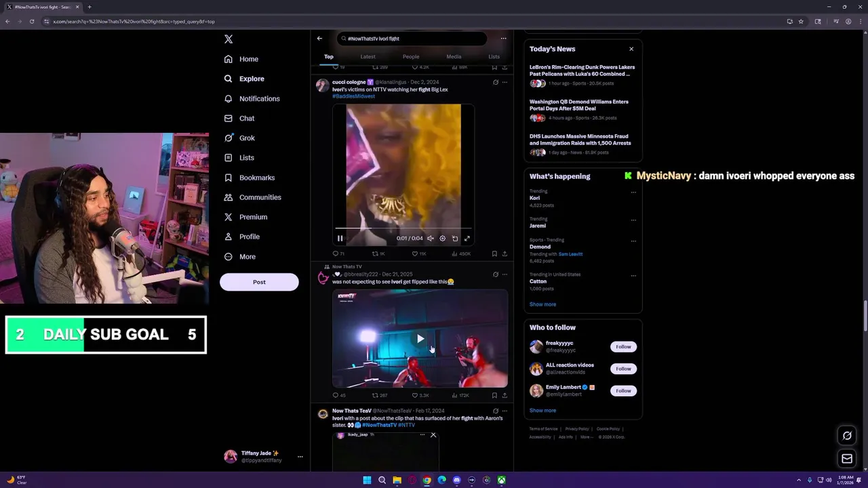The width and height of the screenshot is (868, 488).
Task: Bookmark the cucci cologne post
Action: pyautogui.click(x=494, y=253)
